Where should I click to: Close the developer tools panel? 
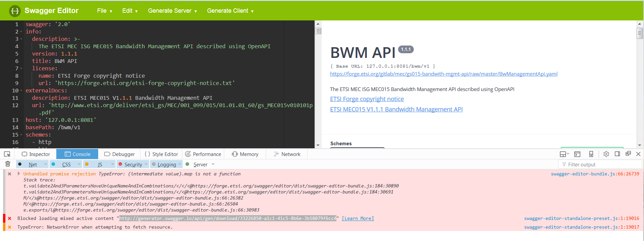[638, 154]
